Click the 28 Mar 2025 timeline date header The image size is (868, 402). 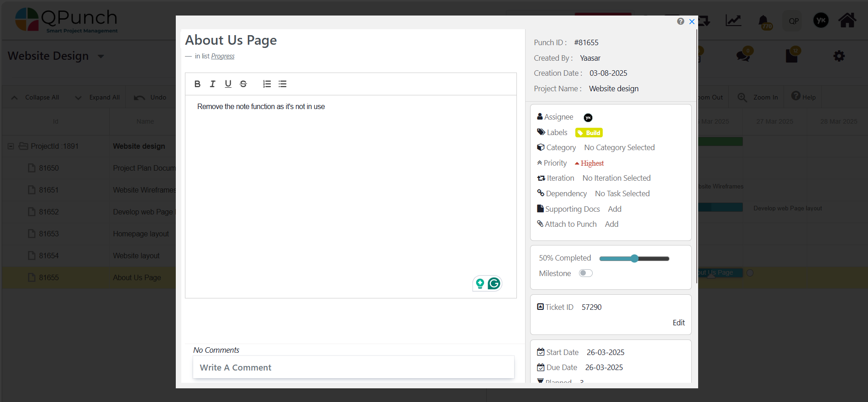click(839, 121)
